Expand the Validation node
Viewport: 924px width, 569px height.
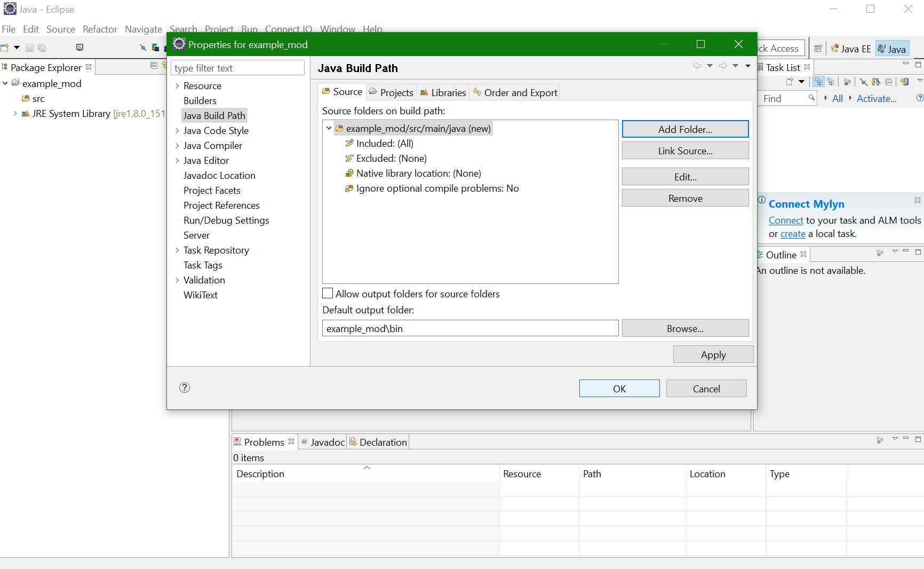pos(177,280)
